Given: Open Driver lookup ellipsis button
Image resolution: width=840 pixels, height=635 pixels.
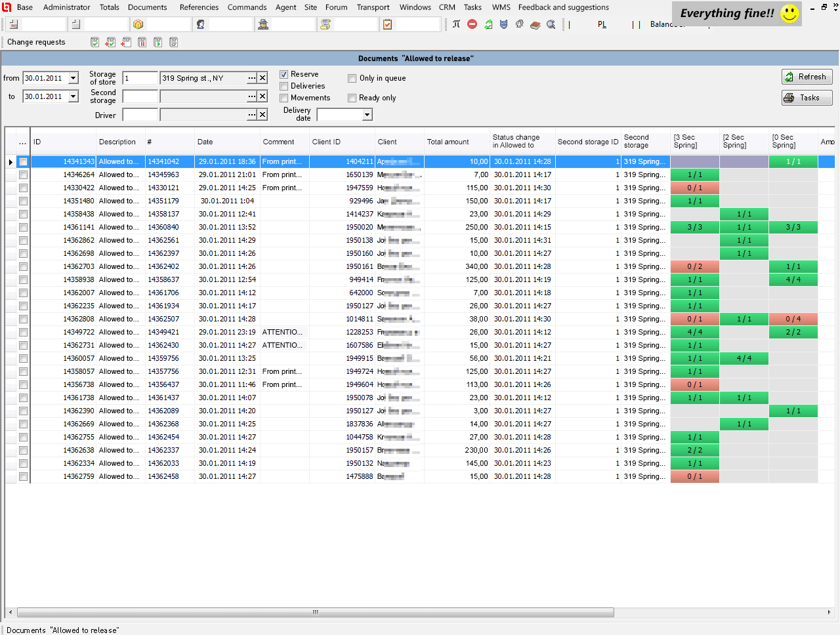Looking at the screenshot, I should 252,115.
